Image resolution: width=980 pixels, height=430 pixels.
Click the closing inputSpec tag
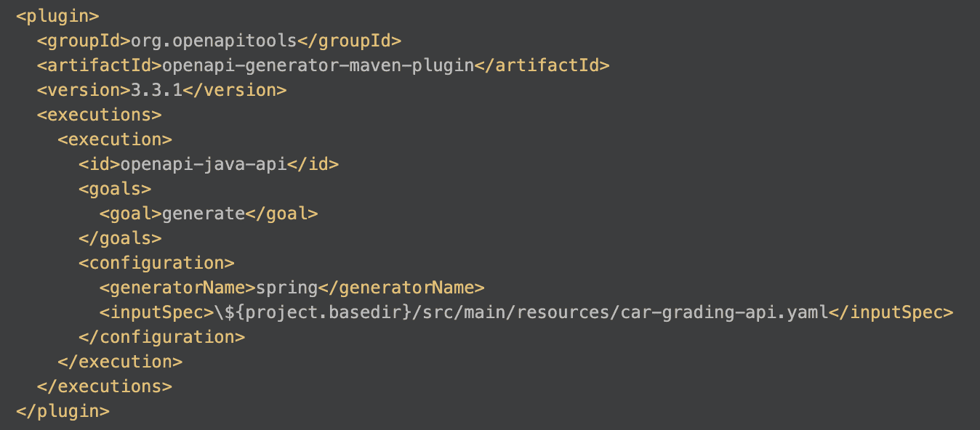point(891,312)
